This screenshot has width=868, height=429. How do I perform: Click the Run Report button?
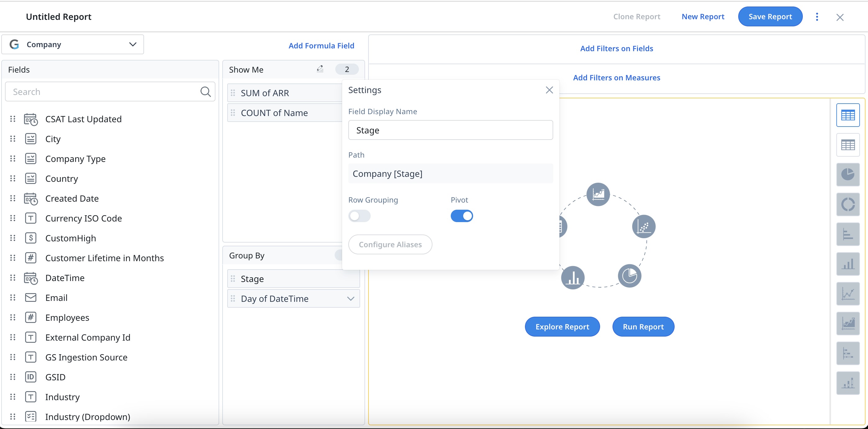[643, 327]
